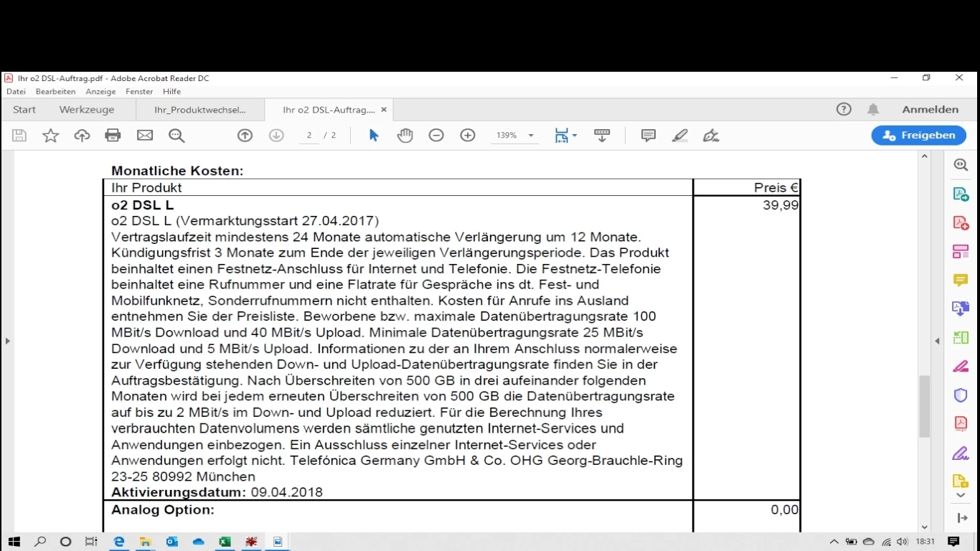The height and width of the screenshot is (551, 980).
Task: Enable scrolling mode with keyboard icon
Action: [x=602, y=135]
